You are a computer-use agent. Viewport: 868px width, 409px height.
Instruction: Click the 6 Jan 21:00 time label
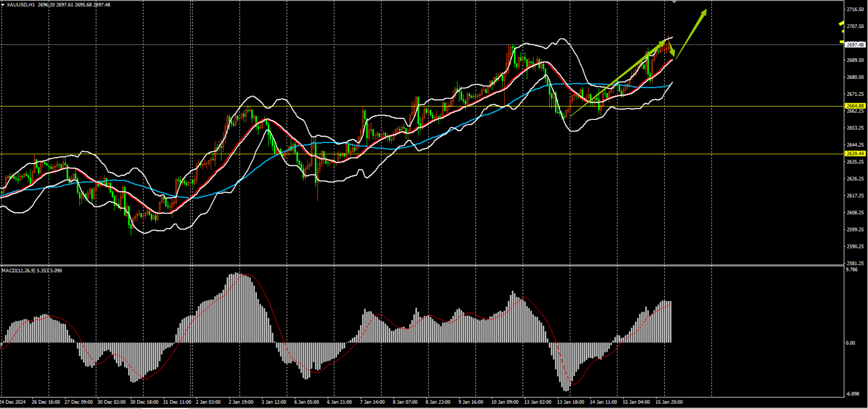[x=339, y=402]
